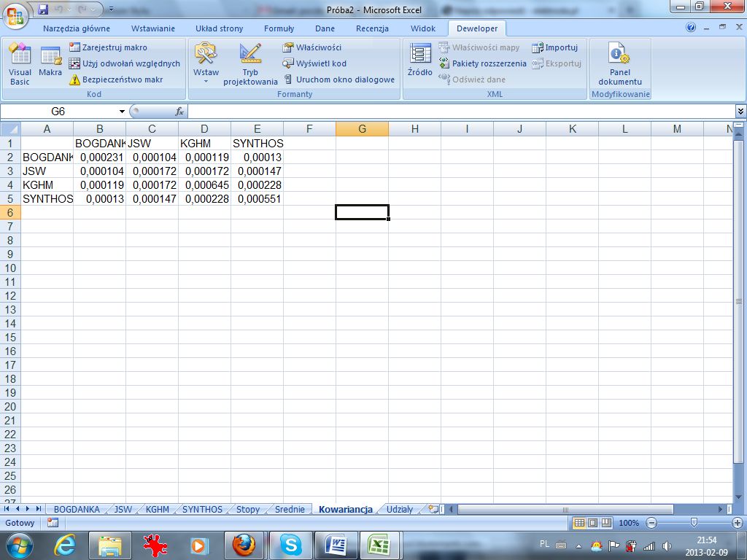The height and width of the screenshot is (560, 747).
Task: Open Firefox from the taskbar
Action: tap(244, 545)
